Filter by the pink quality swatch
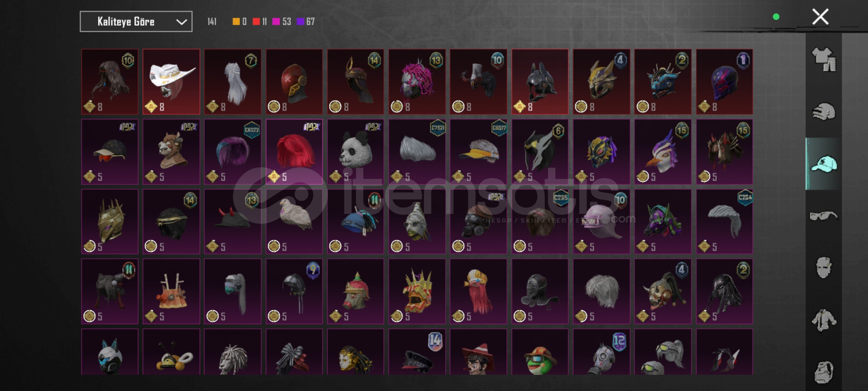Screen dimensions: 868x391 (276, 22)
